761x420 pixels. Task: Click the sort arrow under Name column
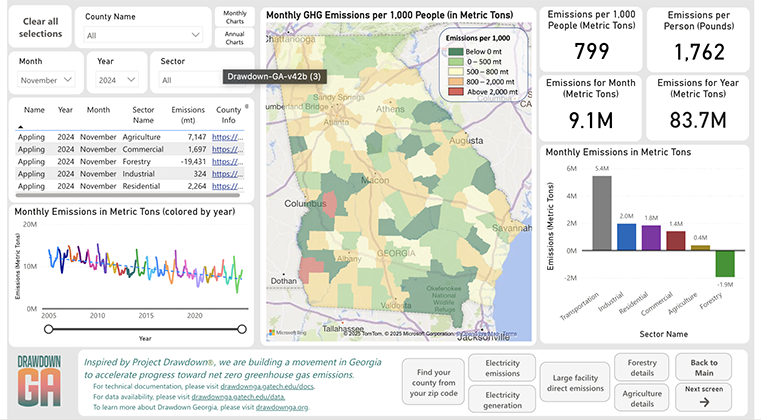pyautogui.click(x=20, y=127)
